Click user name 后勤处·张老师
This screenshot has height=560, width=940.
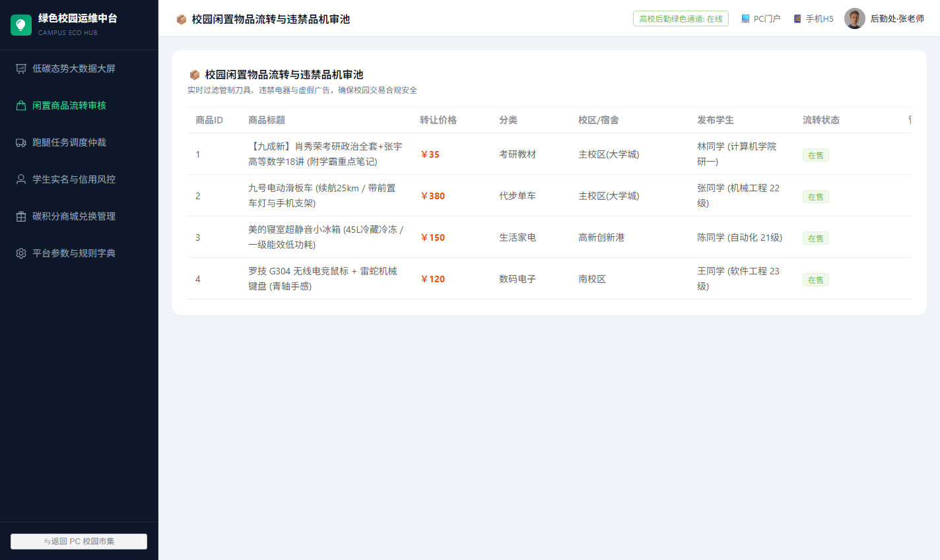[897, 19]
